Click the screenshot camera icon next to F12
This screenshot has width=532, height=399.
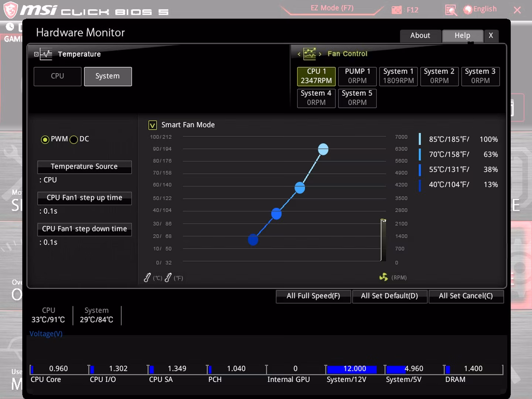point(396,10)
